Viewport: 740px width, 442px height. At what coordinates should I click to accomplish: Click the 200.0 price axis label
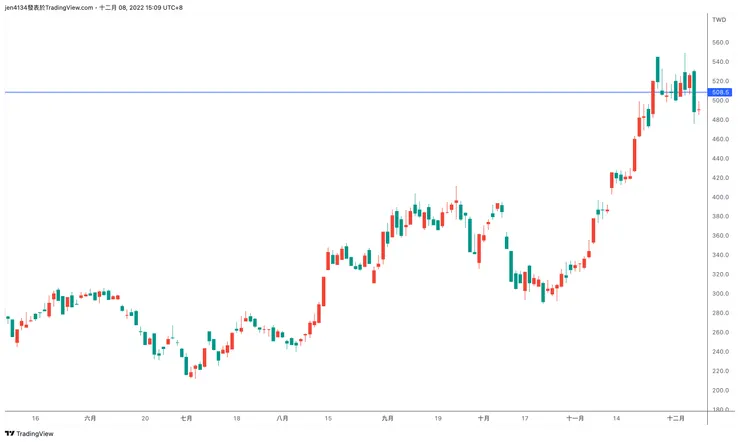coord(721,390)
